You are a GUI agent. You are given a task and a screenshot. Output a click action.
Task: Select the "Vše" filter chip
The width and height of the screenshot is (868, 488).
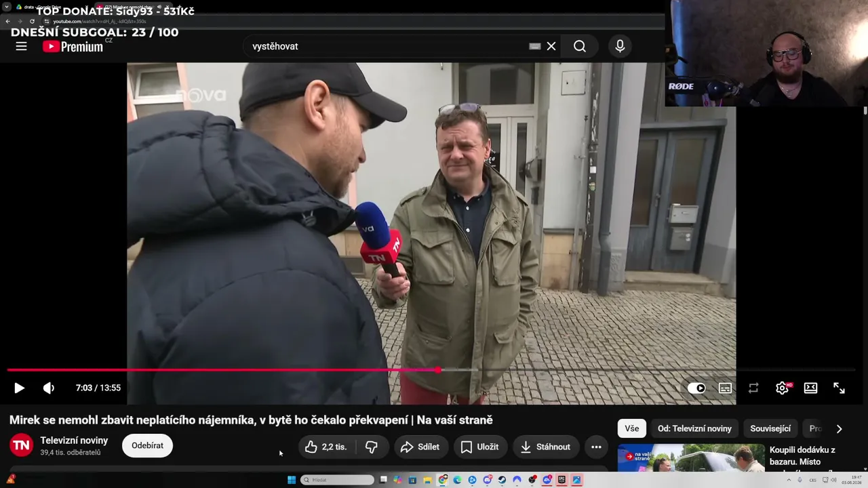tap(632, 428)
